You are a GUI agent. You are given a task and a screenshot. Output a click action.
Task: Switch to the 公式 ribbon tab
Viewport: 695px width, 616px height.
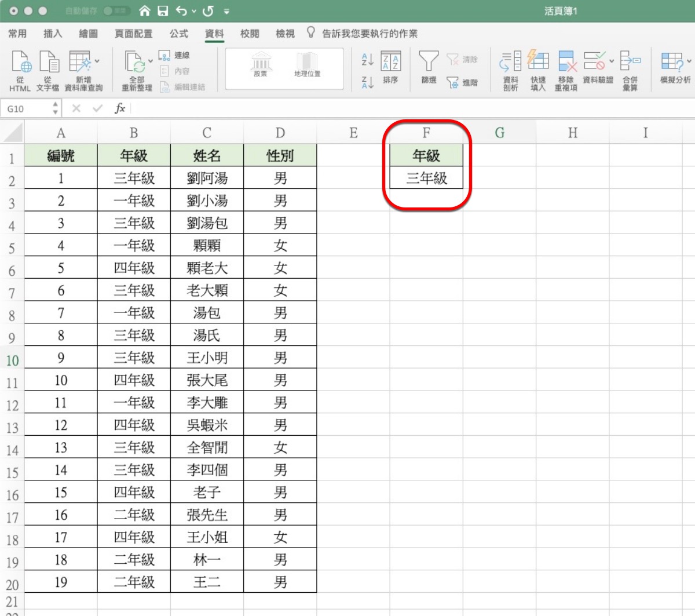[178, 34]
